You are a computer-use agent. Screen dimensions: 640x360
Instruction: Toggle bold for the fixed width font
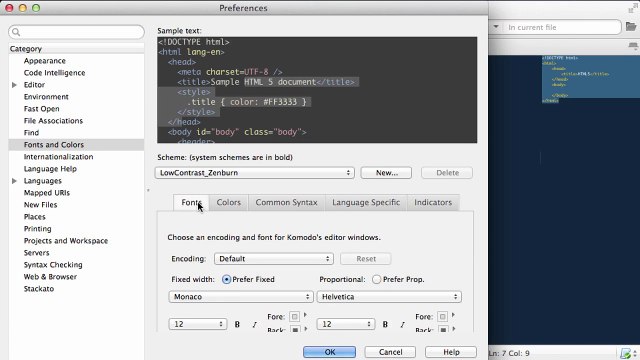237,324
